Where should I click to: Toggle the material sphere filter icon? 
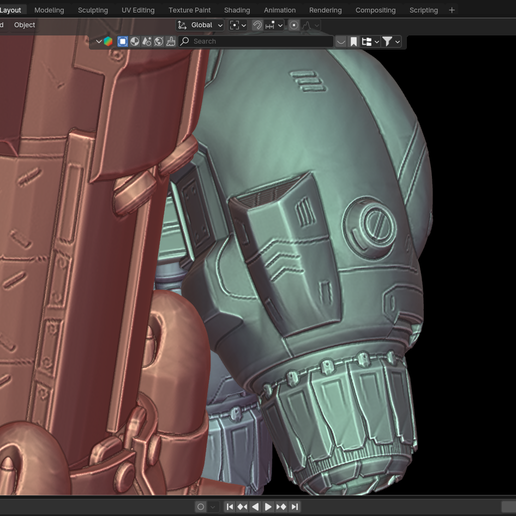[135, 42]
